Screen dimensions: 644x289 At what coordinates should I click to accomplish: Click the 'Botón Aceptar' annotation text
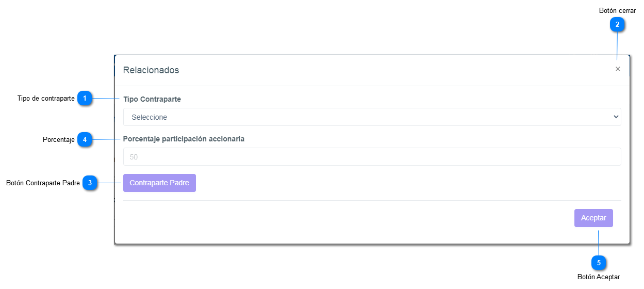tap(598, 277)
